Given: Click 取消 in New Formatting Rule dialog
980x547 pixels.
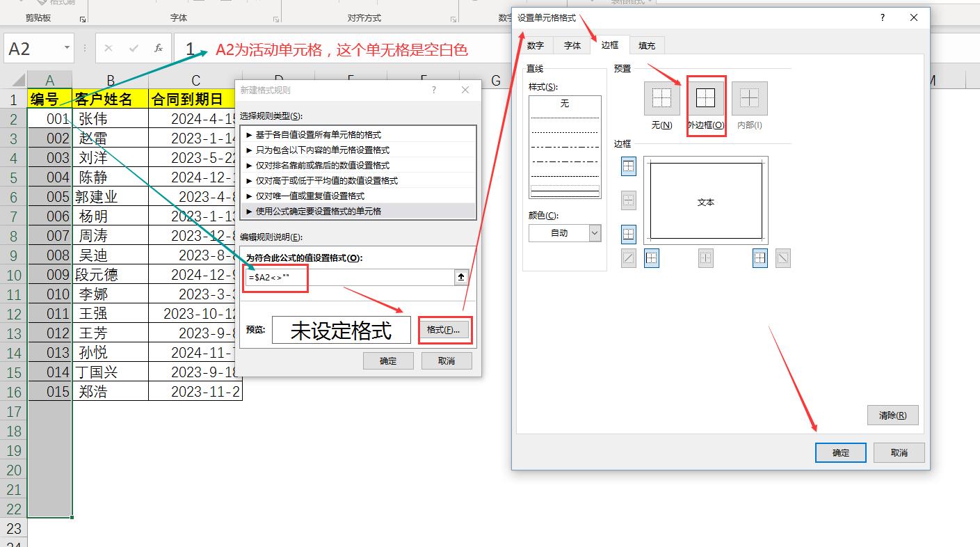Looking at the screenshot, I should point(447,360).
